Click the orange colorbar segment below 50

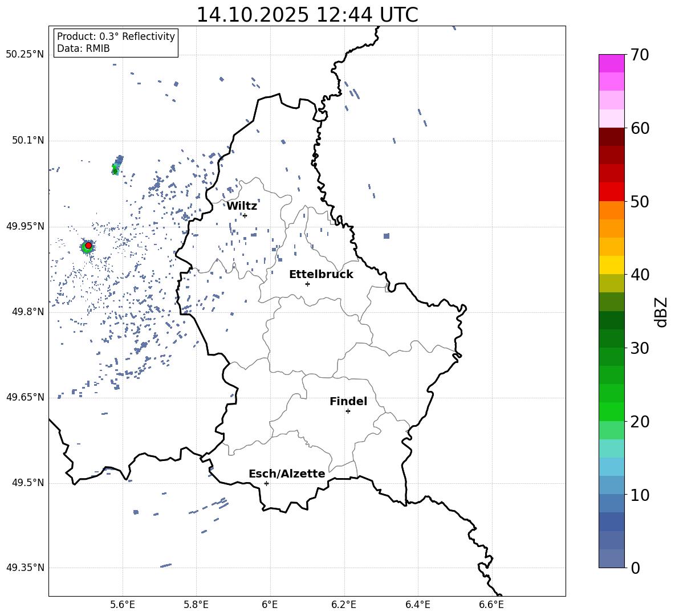(x=612, y=210)
